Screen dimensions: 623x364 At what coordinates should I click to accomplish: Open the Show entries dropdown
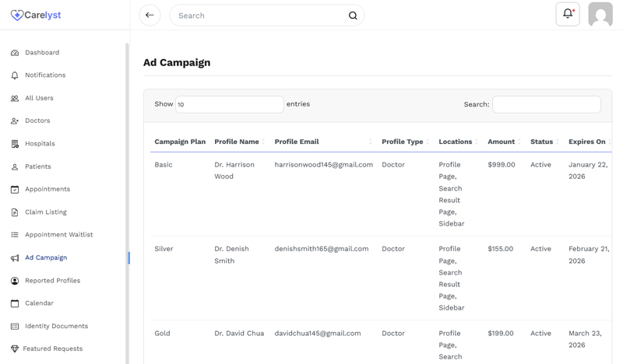(x=230, y=104)
